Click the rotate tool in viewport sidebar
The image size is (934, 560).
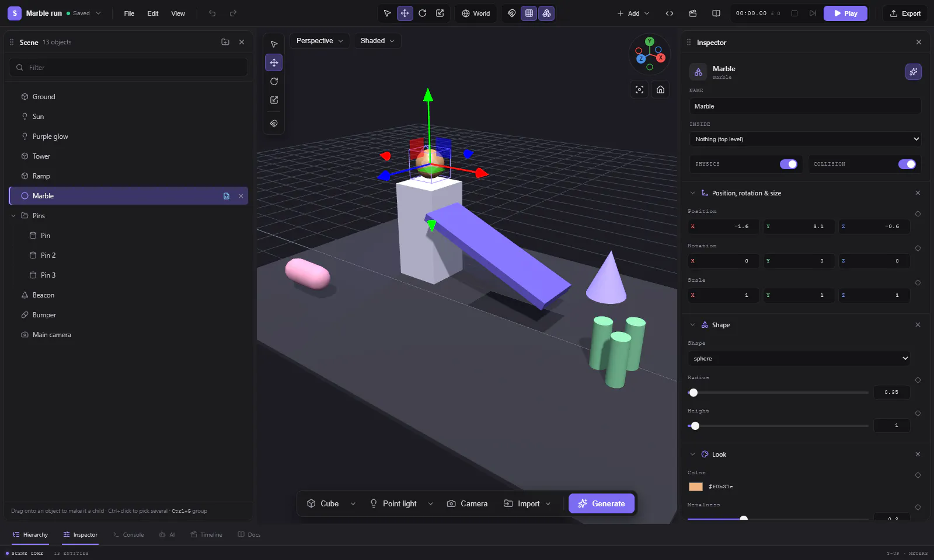pyautogui.click(x=274, y=82)
